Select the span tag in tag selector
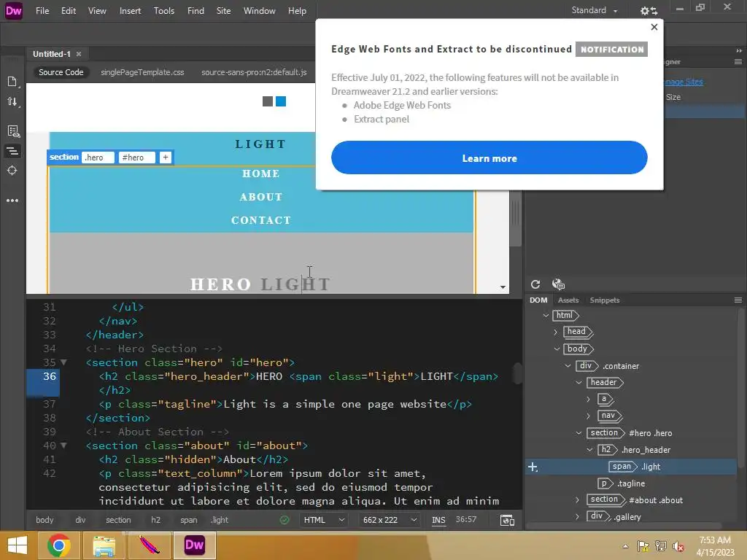 pos(189,520)
